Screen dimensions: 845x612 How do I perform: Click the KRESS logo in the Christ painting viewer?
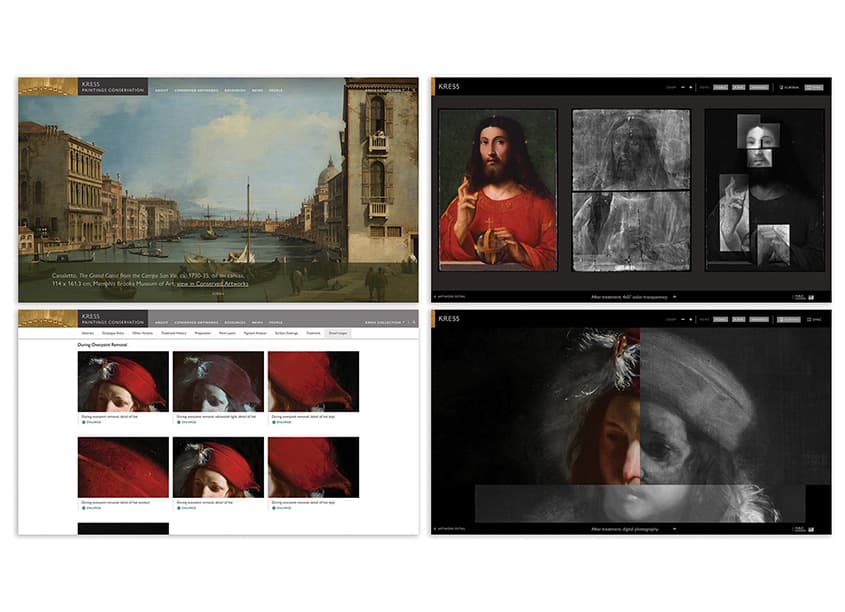click(449, 86)
